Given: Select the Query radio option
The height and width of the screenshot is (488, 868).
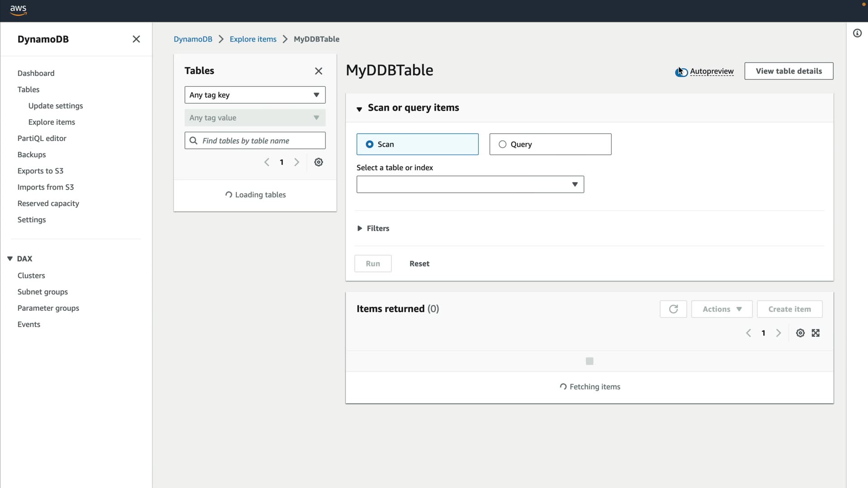Looking at the screenshot, I should [x=502, y=144].
